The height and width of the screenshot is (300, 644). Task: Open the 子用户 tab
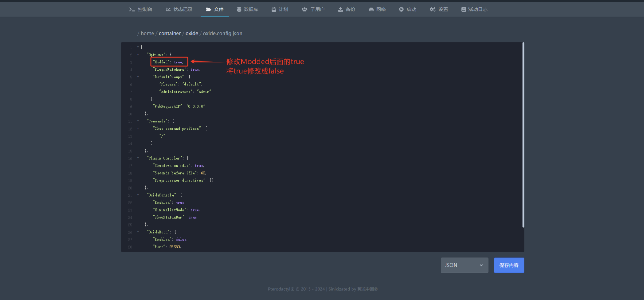coord(313,9)
